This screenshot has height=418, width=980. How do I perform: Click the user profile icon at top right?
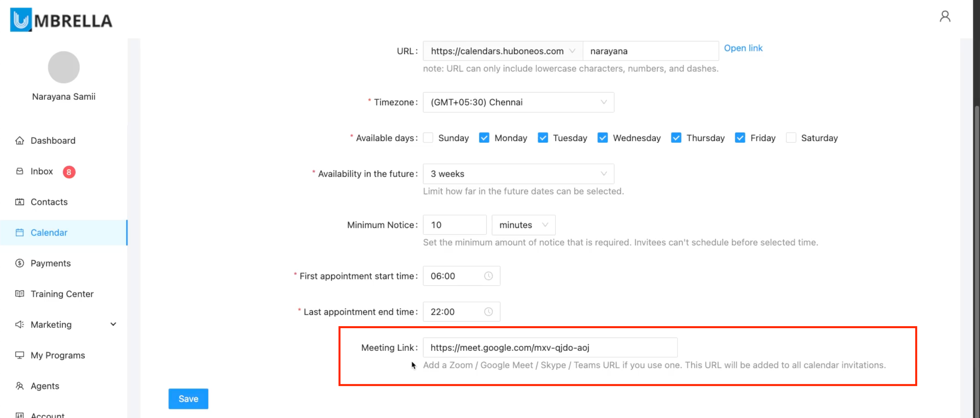point(945,17)
